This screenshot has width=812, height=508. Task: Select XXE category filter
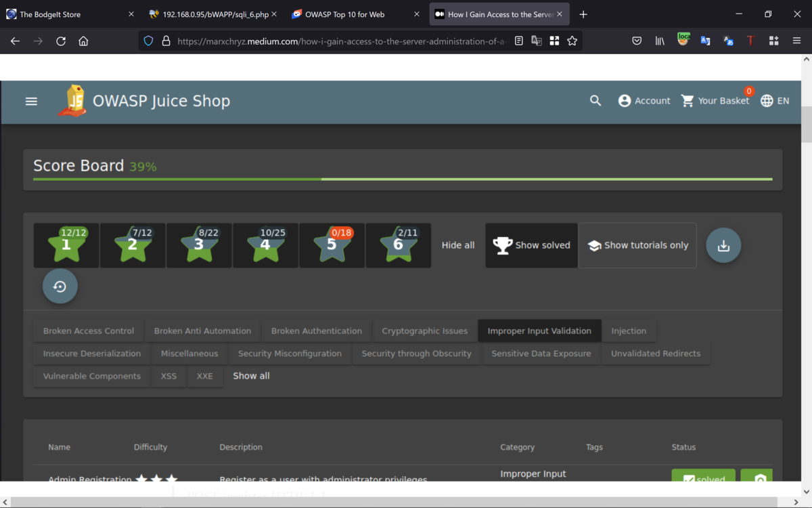pos(204,376)
